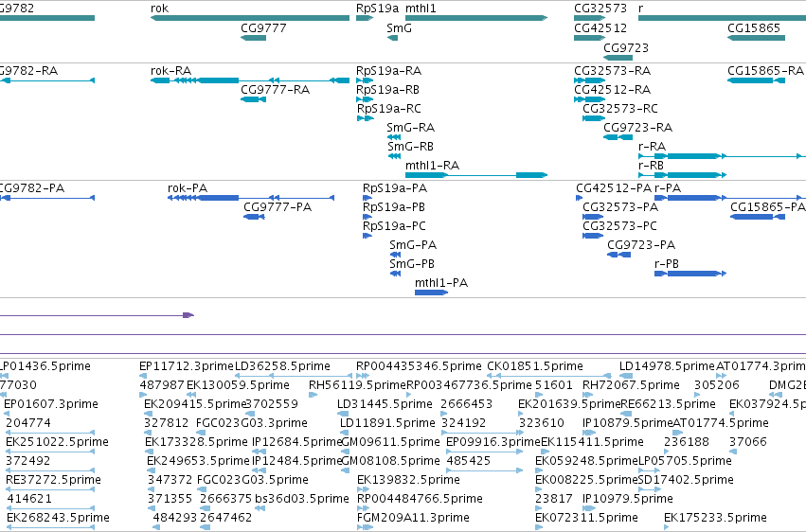
Task: Select the RpS19a-RB transcript label
Action: [387, 90]
